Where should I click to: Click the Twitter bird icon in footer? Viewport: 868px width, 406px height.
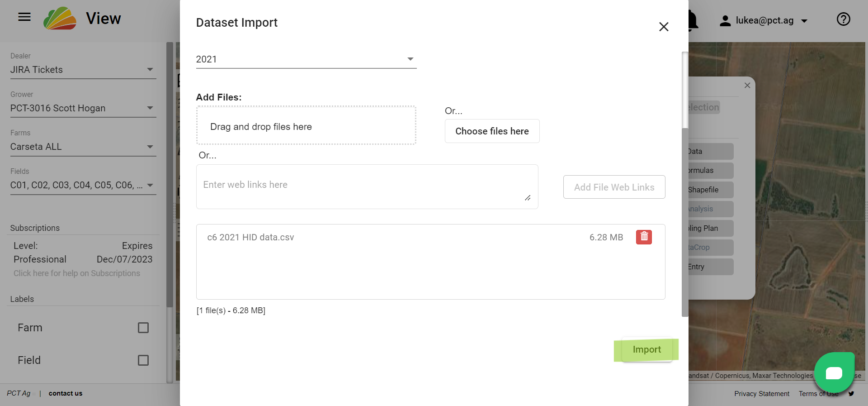[851, 394]
